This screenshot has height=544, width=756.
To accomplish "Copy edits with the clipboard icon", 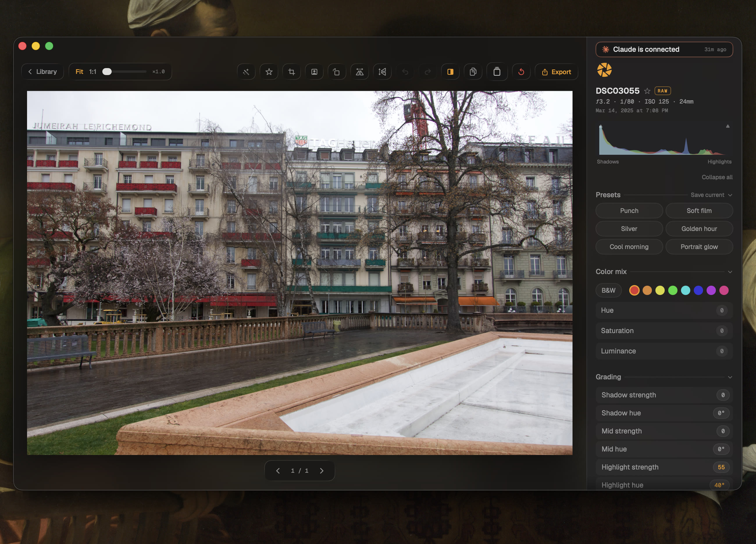I will click(x=473, y=72).
